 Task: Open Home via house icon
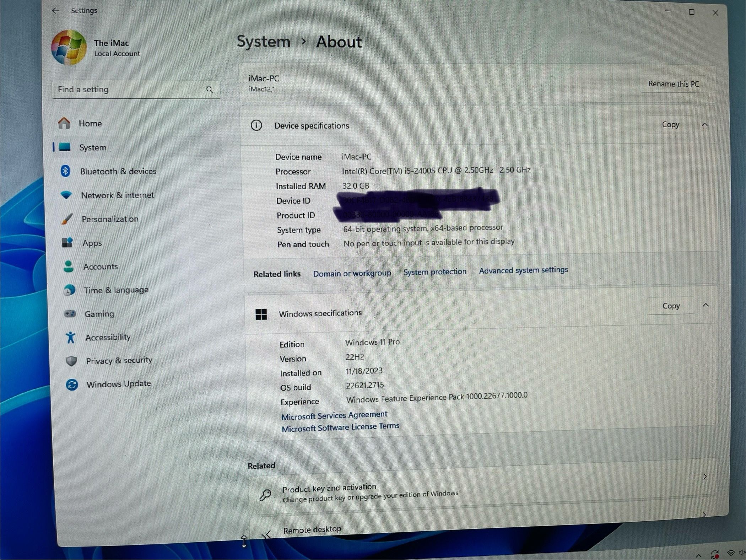pyautogui.click(x=64, y=123)
